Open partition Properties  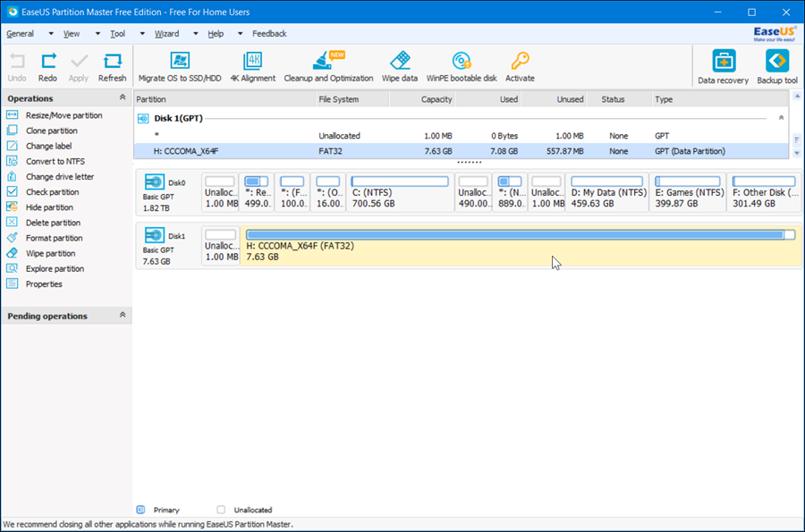click(x=44, y=284)
